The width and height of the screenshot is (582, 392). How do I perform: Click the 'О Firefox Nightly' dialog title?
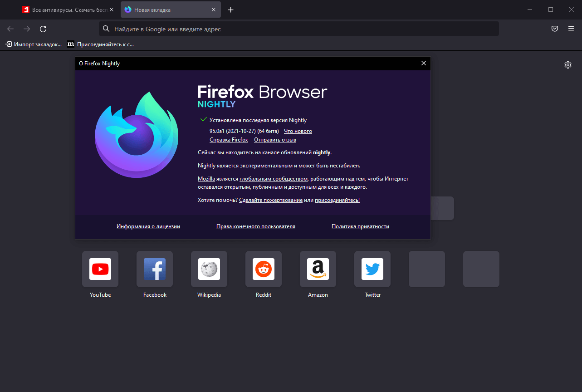99,64
